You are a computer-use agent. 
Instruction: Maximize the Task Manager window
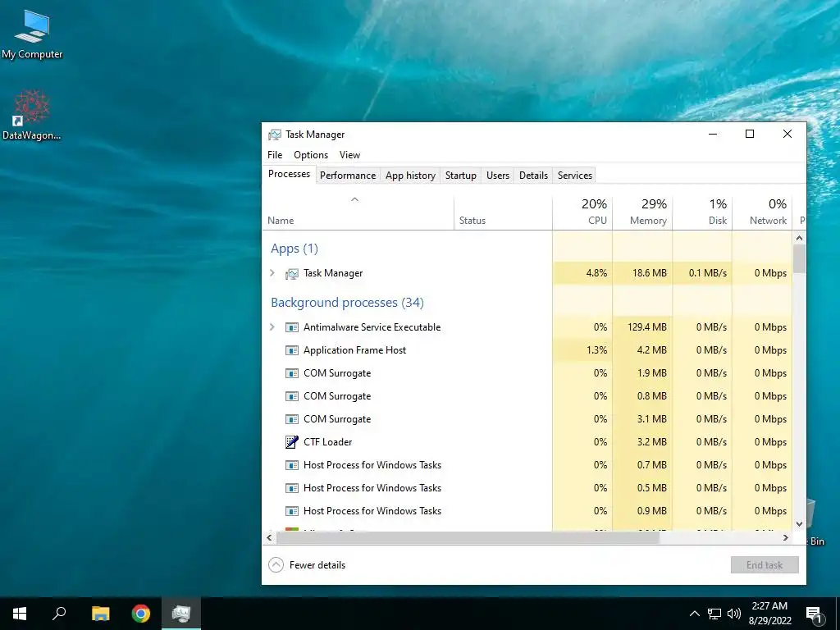coord(750,134)
